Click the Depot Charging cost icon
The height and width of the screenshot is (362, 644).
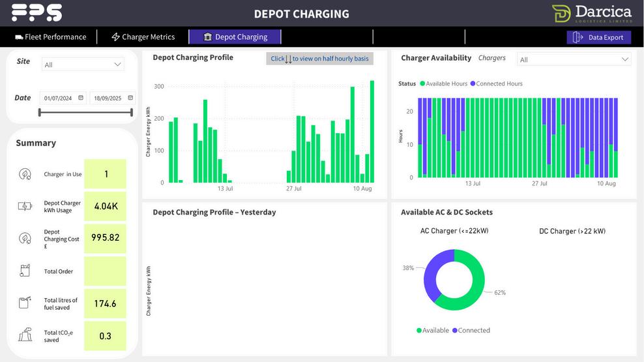click(25, 238)
